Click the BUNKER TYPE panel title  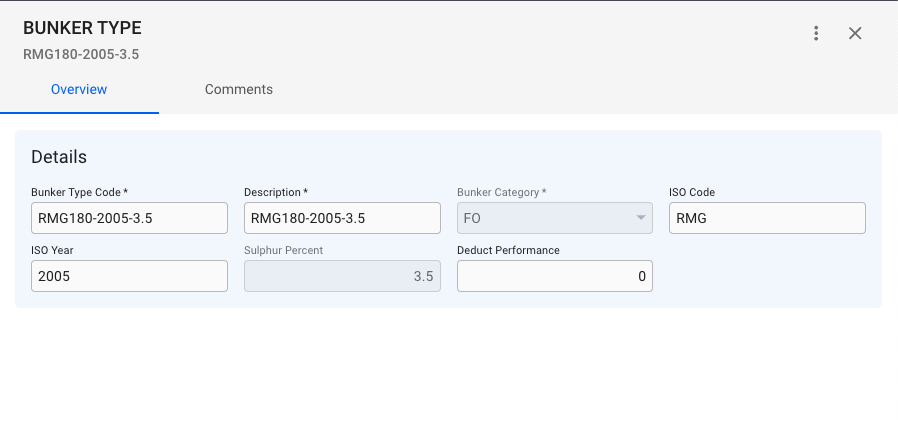coord(82,28)
